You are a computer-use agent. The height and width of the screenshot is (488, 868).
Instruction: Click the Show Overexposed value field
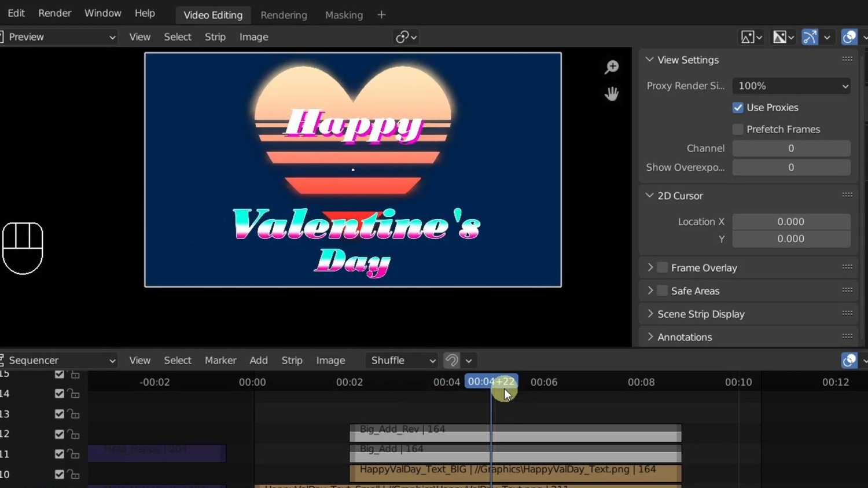click(x=792, y=167)
